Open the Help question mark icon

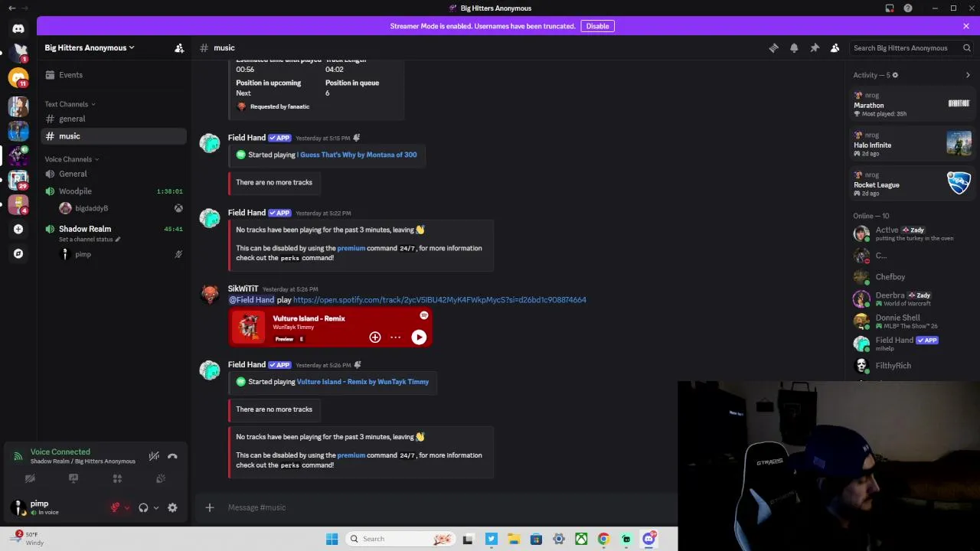(908, 8)
